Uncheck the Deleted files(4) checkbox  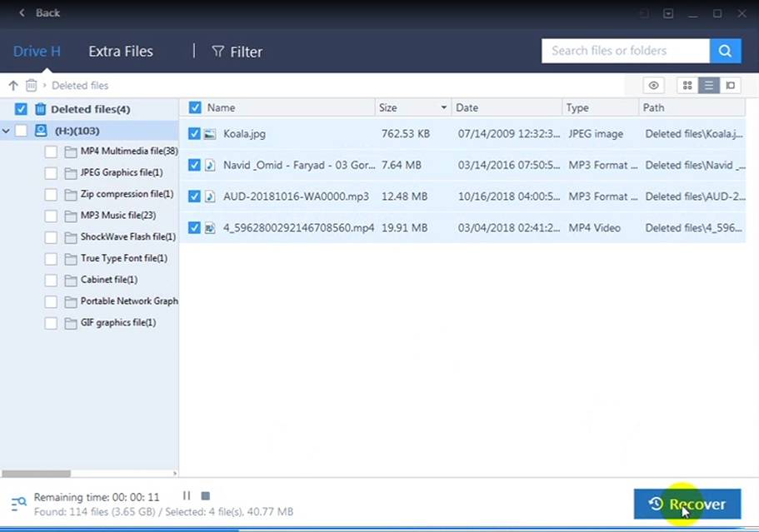point(21,109)
